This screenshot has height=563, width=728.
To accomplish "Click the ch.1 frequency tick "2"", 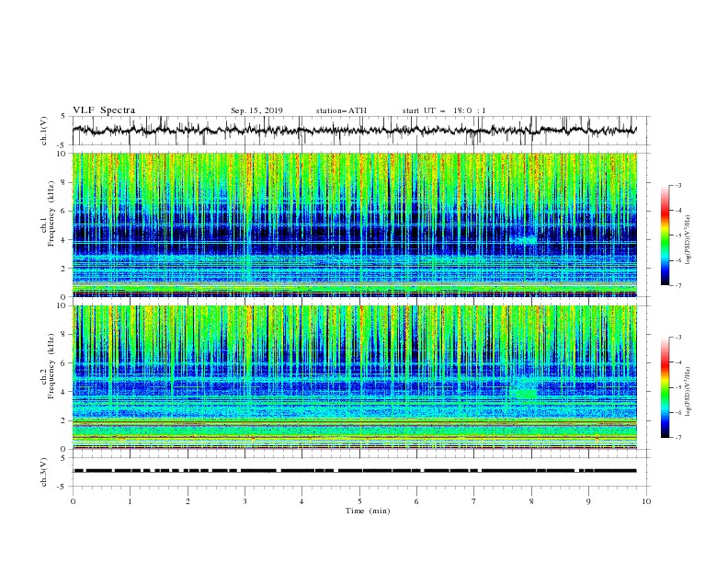I will (x=63, y=269).
